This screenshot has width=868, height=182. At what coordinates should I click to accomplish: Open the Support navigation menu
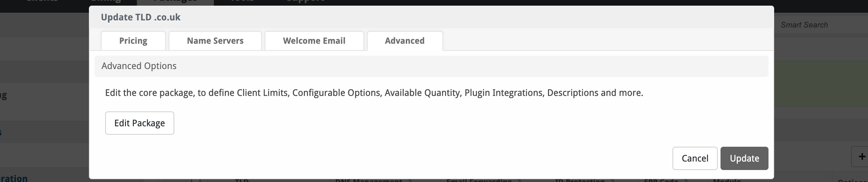(x=305, y=1)
